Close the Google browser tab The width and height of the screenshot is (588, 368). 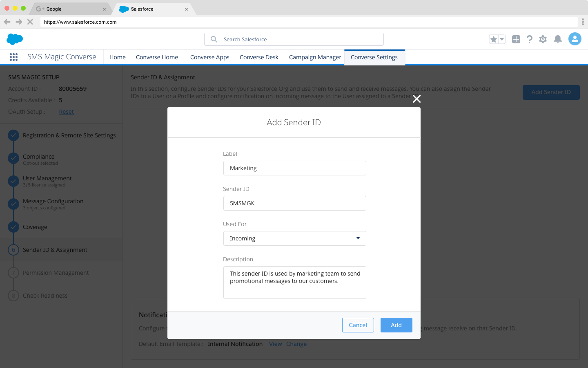[x=104, y=9]
